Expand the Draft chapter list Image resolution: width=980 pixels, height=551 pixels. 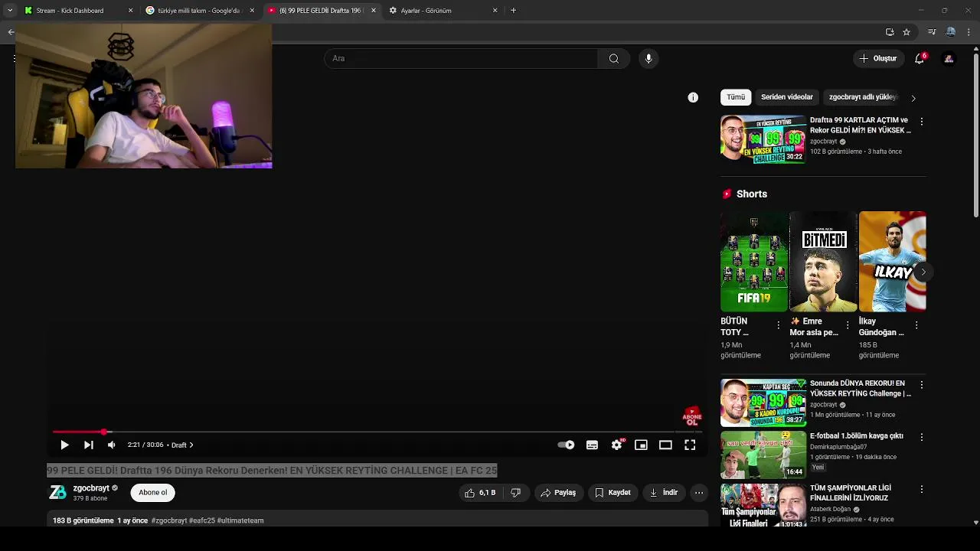182,445
